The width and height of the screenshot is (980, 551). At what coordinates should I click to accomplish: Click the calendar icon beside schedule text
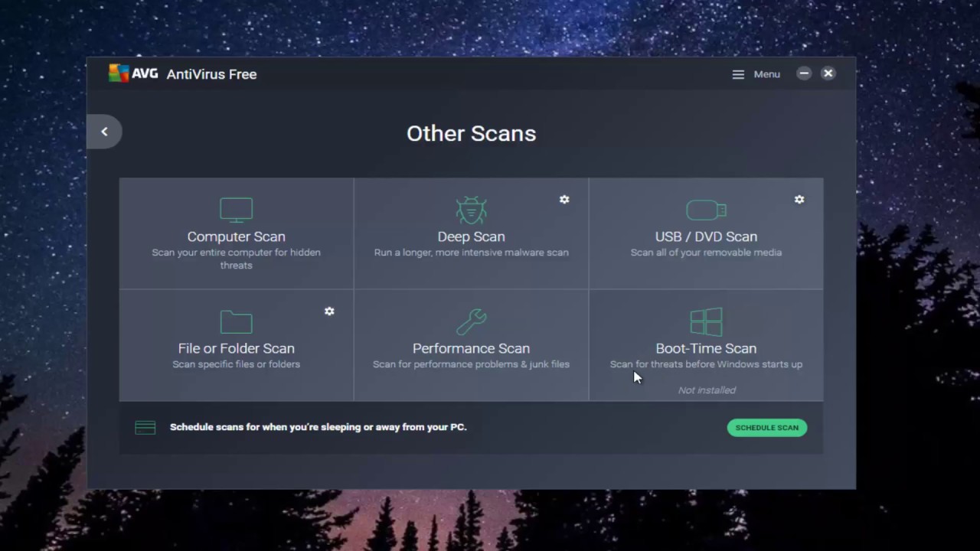145,428
